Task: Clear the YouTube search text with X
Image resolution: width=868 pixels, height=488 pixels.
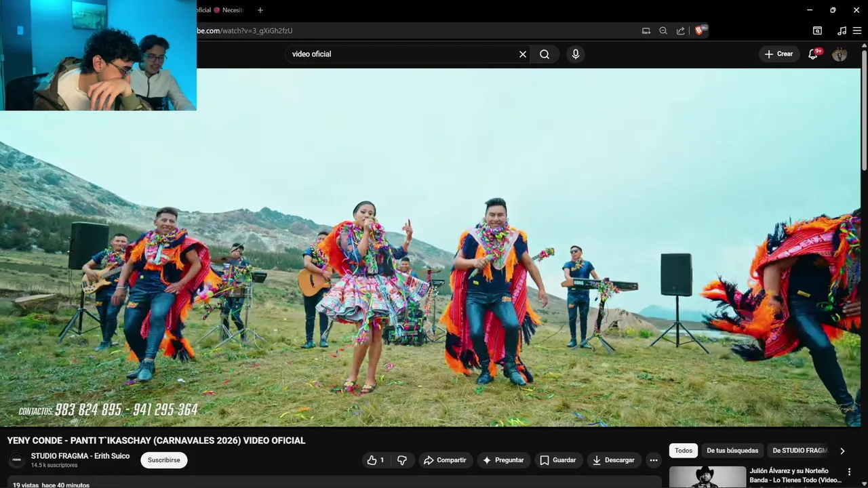Action: pyautogui.click(x=523, y=54)
